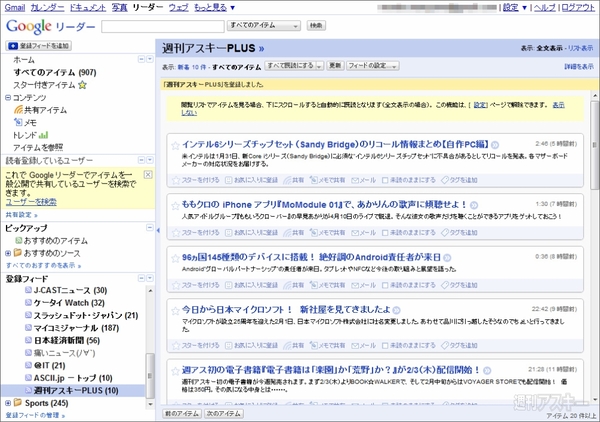Click the 共有アイテム feed icon
This screenshot has width=600, height=422.
[18, 110]
